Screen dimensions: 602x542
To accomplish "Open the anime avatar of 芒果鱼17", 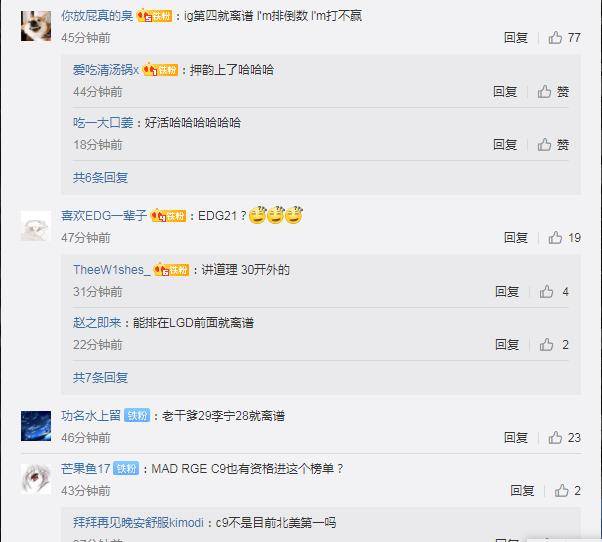I will [x=36, y=479].
